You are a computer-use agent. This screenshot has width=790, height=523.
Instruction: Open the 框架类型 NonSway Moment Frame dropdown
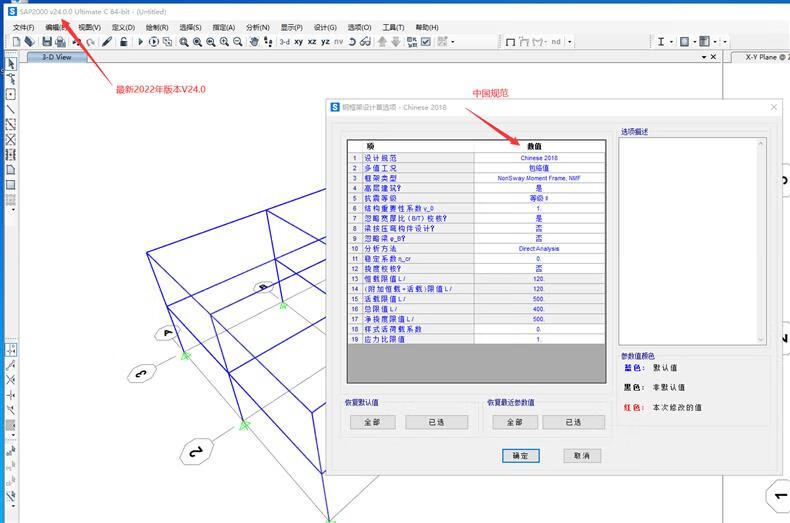[539, 178]
